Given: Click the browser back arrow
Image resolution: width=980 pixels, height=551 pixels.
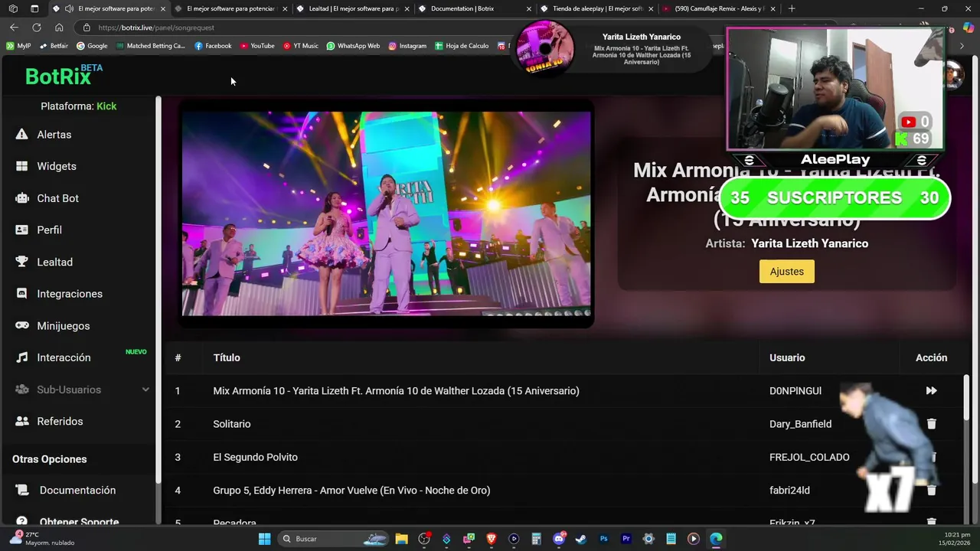Looking at the screenshot, I should (14, 28).
